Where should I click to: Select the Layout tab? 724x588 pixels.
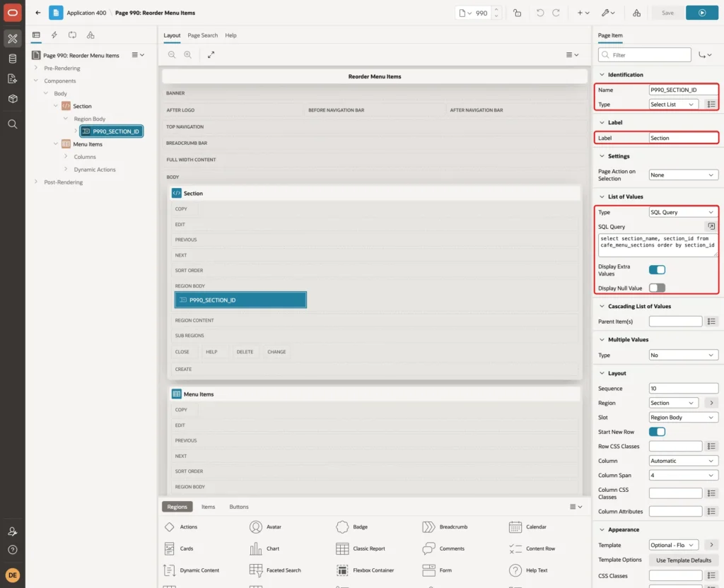[x=172, y=35]
